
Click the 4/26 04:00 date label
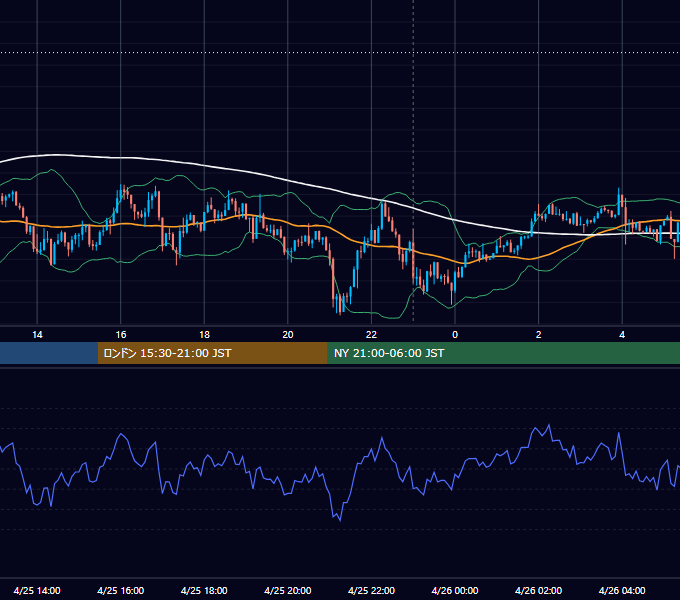pyautogui.click(x=622, y=590)
